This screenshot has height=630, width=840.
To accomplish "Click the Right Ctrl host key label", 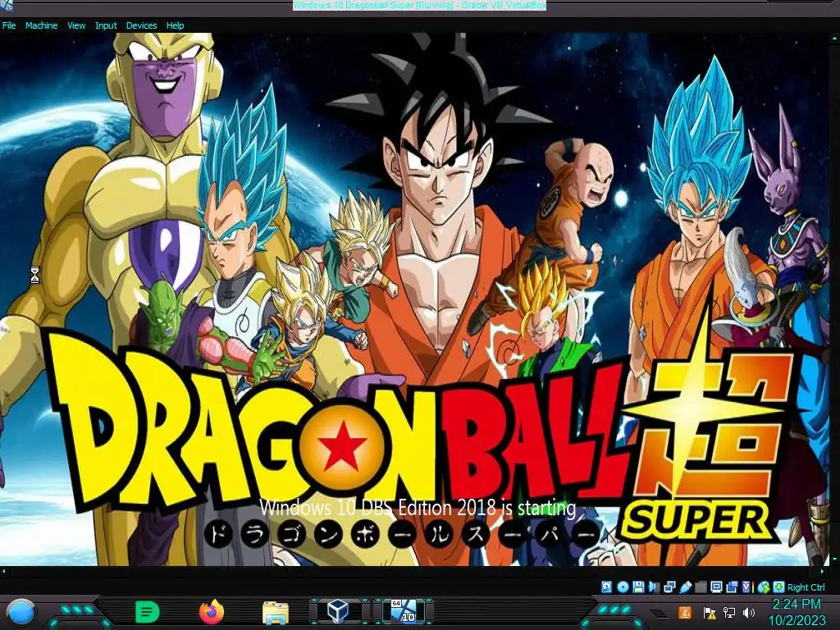I will (x=806, y=587).
